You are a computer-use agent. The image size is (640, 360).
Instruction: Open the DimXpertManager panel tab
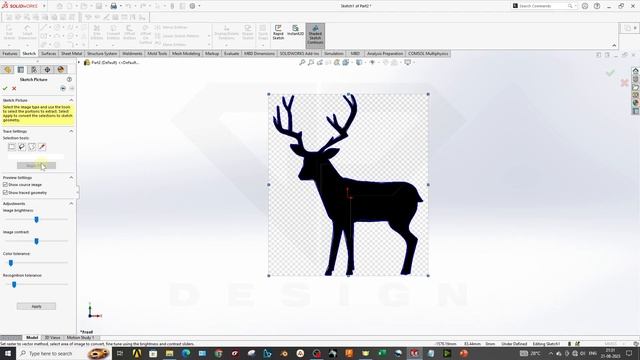47,69
